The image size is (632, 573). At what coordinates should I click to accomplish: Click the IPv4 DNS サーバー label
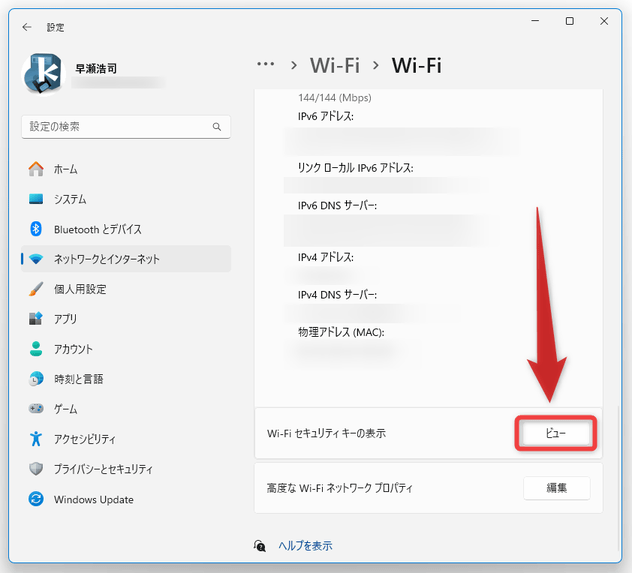(x=337, y=295)
